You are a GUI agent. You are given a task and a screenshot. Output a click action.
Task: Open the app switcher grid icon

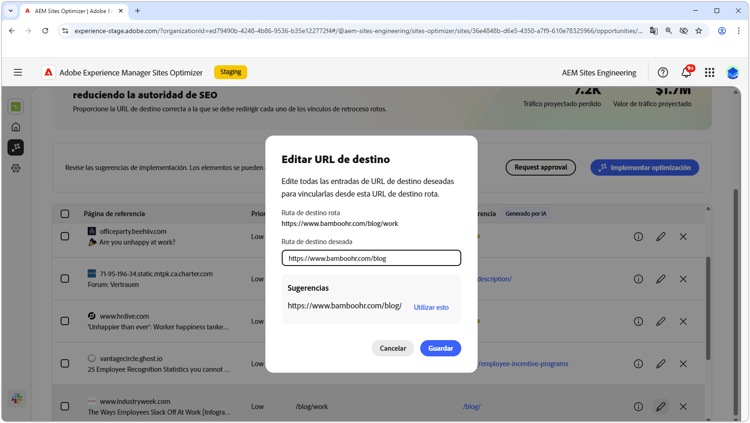[x=709, y=72]
